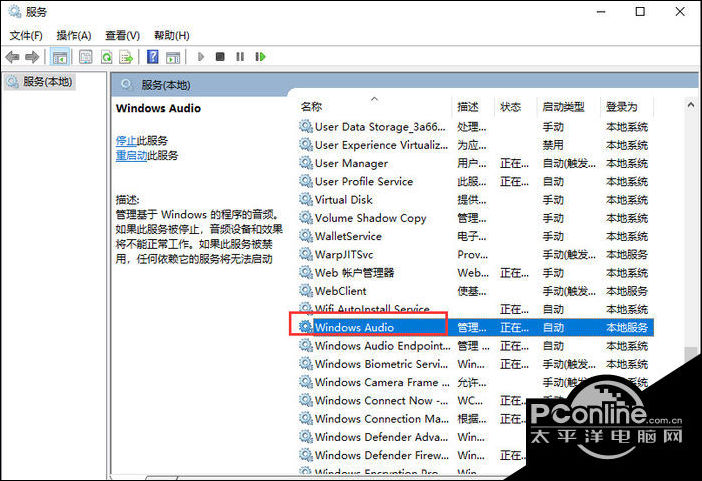This screenshot has height=481, width=702.
Task: Click the Restart Service icon
Action: pyautogui.click(x=260, y=57)
